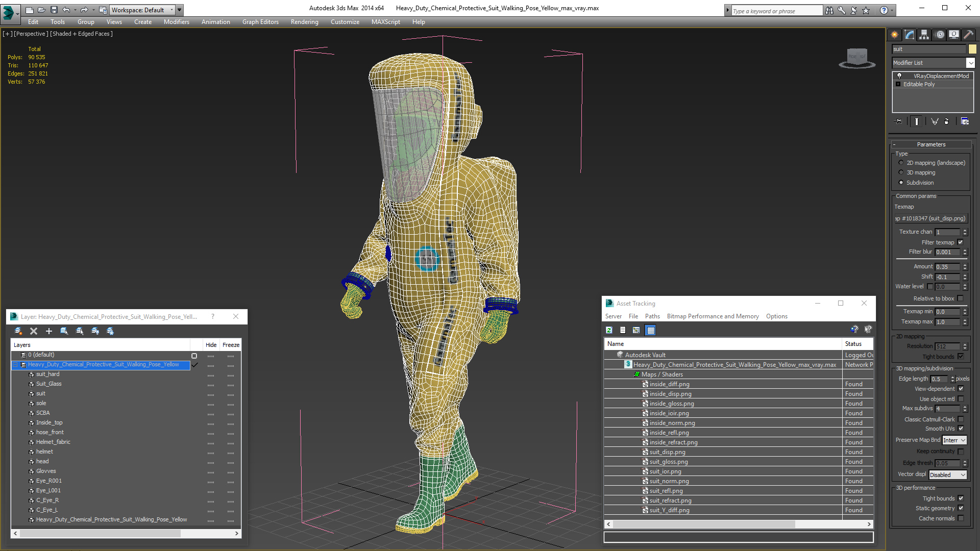
Task: Enable the Relative to bbox checkbox
Action: click(x=961, y=298)
